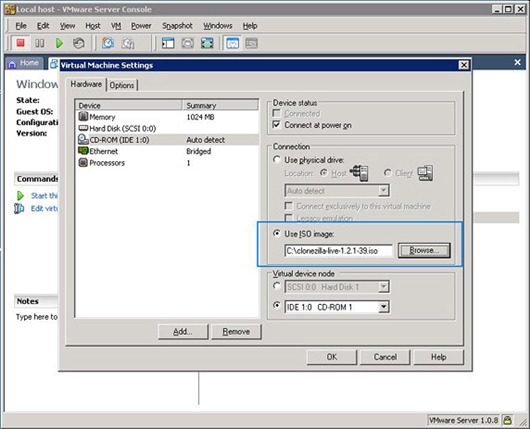Click the Summary view toolbar icon
This screenshot has width=530, height=429.
click(x=233, y=43)
